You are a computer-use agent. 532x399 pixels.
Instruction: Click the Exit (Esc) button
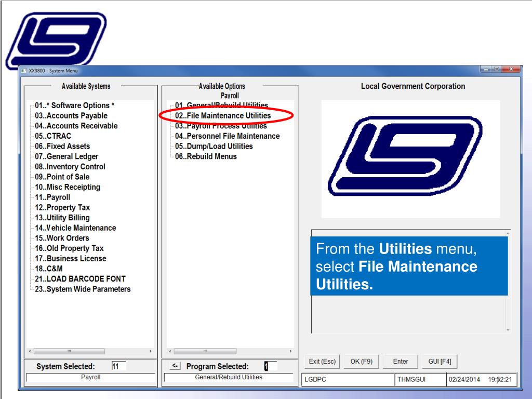322,362
